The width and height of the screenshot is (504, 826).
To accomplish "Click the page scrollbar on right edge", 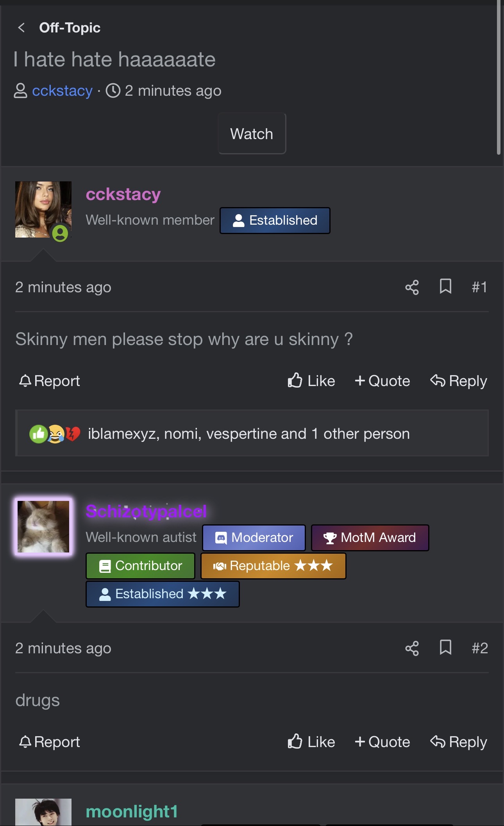I will (x=499, y=77).
